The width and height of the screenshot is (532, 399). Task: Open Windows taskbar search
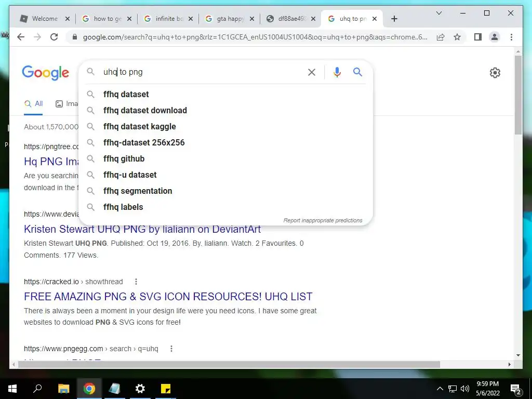click(37, 389)
